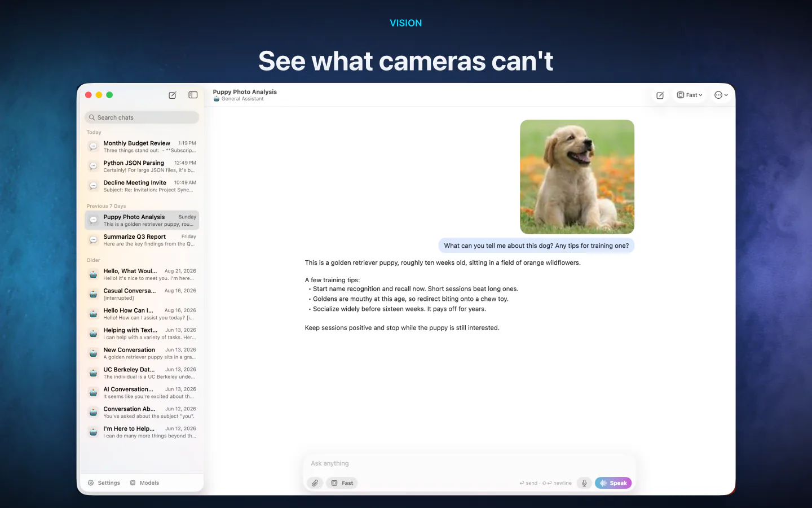Click the assistant avatar icon beside AI Conversation...
812x508 pixels.
point(94,393)
